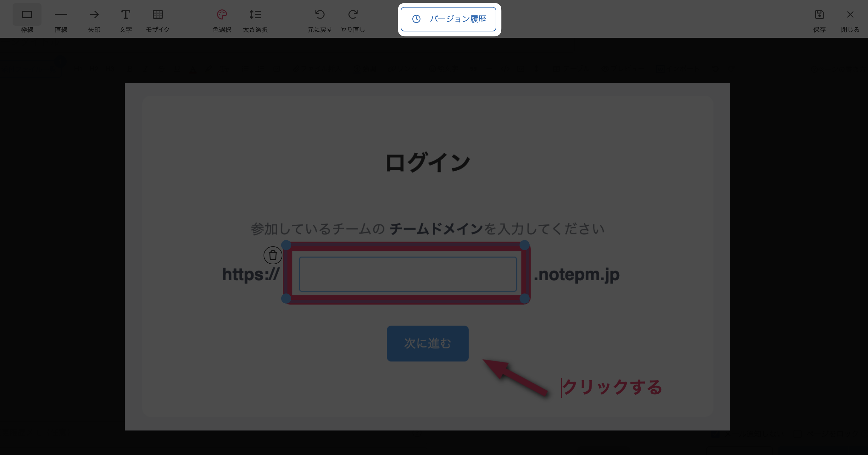Click top-left resize handle of red frame
The width and height of the screenshot is (868, 455).
click(286, 245)
